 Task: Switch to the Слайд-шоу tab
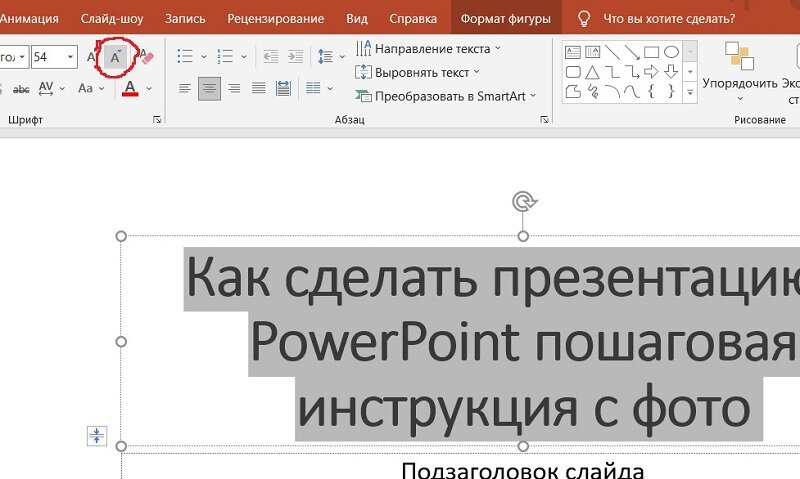112,19
